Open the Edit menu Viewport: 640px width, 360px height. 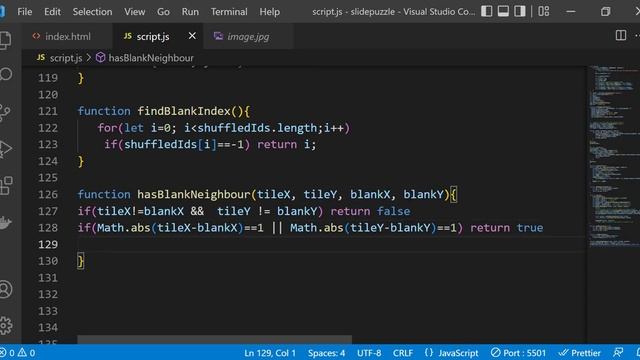[52, 12]
